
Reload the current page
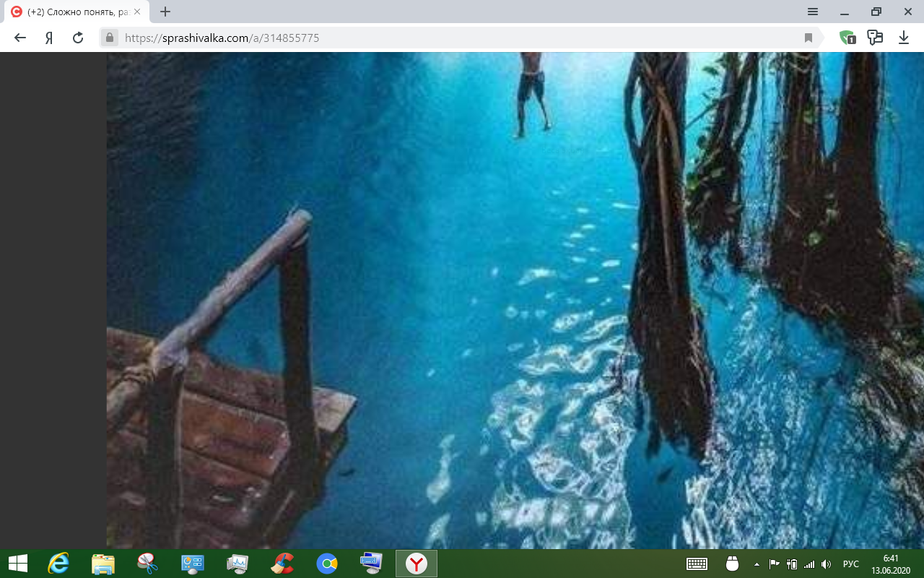(78, 38)
